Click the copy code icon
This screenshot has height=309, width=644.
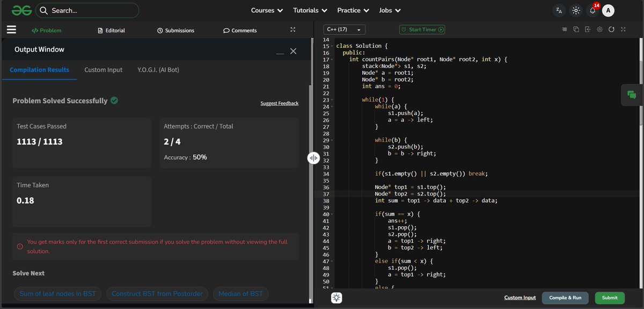(576, 30)
